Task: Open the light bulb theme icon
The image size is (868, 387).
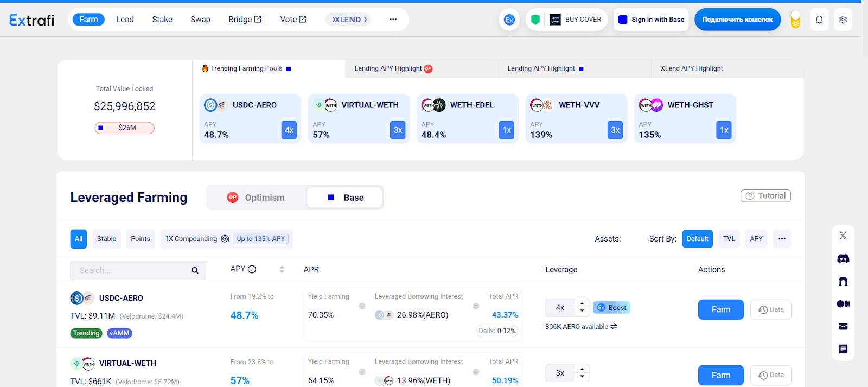Action: tap(795, 20)
